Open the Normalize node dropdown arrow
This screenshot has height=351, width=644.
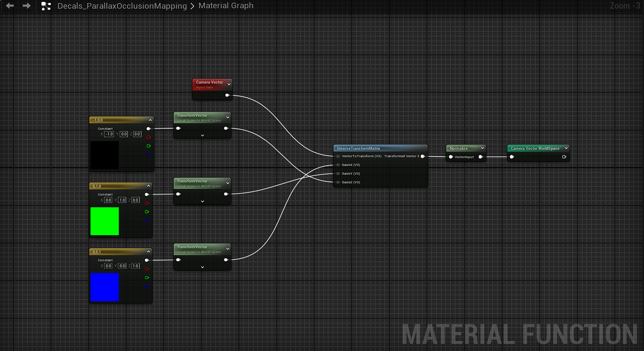[x=482, y=148]
